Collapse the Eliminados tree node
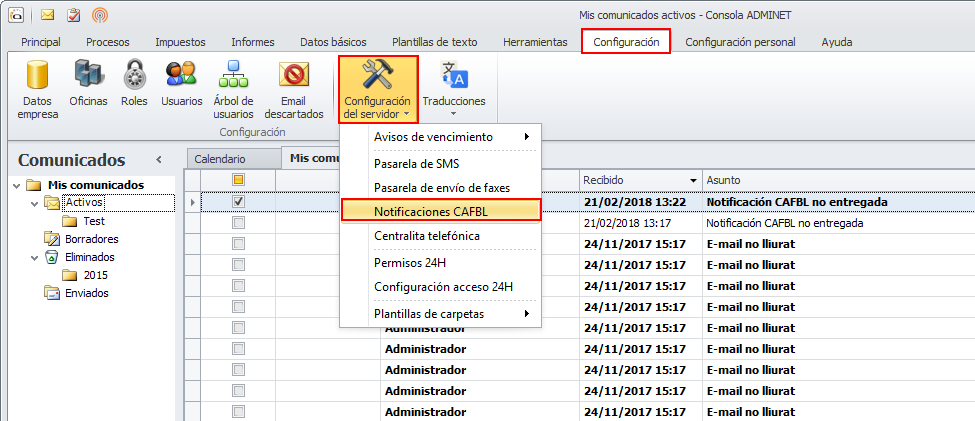The width and height of the screenshot is (975, 421). [x=35, y=257]
